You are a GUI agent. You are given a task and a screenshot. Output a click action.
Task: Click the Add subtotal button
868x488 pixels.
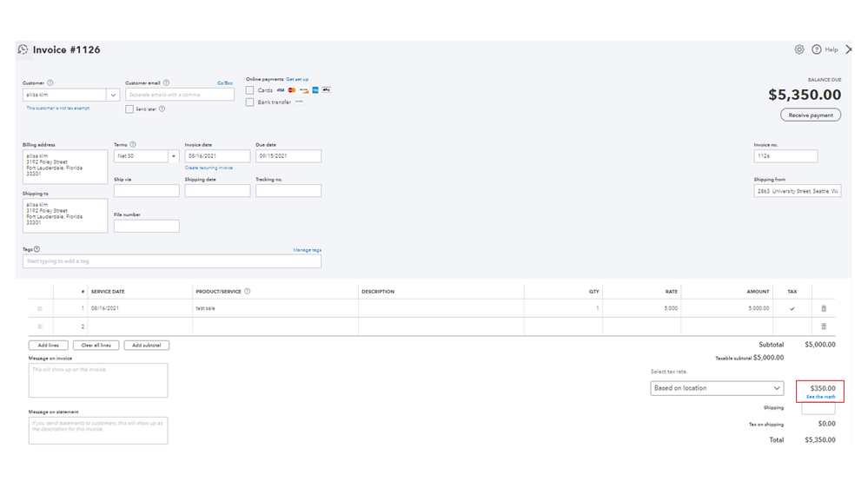pyautogui.click(x=146, y=346)
